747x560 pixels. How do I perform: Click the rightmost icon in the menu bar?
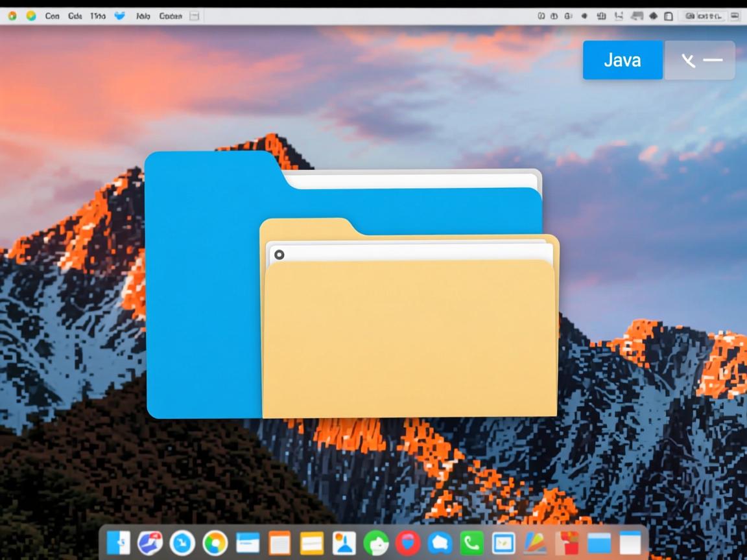click(x=735, y=16)
